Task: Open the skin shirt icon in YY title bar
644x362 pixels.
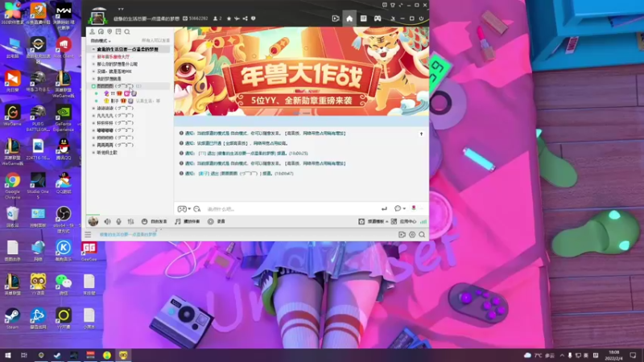Action: click(x=393, y=5)
